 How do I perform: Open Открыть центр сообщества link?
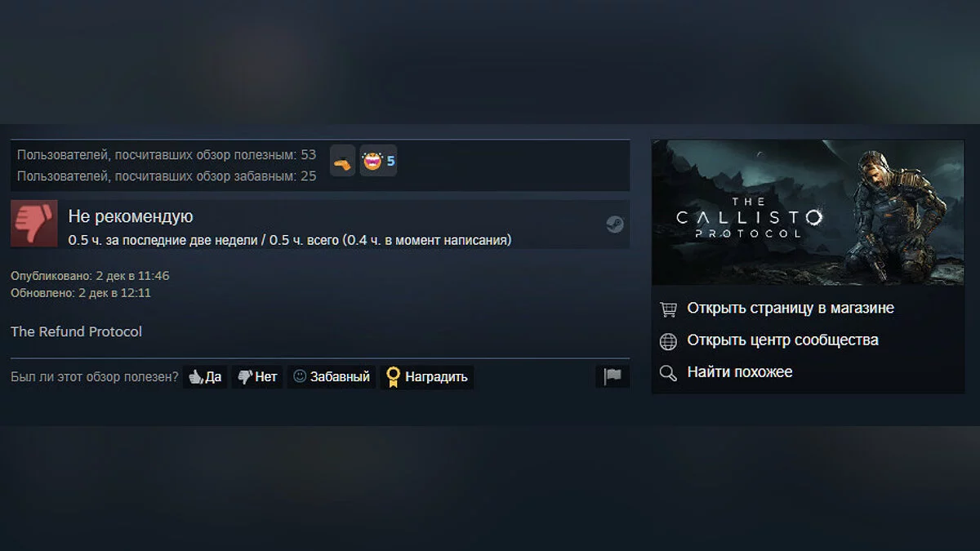pos(783,340)
